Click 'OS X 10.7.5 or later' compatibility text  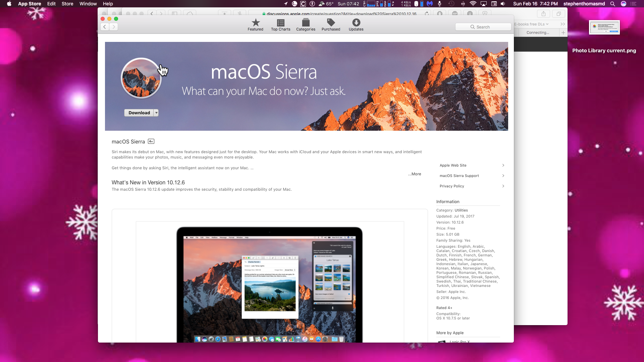(453, 318)
